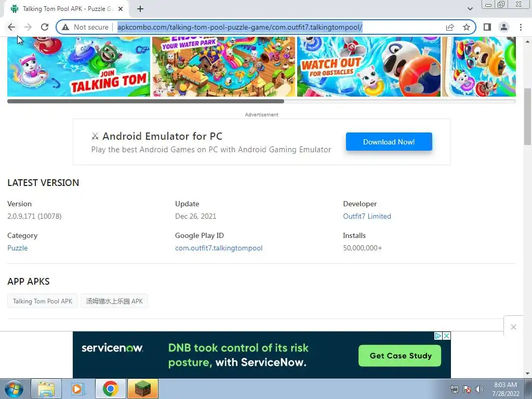Open the Chrome profile menu
532x399 pixels.
tap(504, 27)
